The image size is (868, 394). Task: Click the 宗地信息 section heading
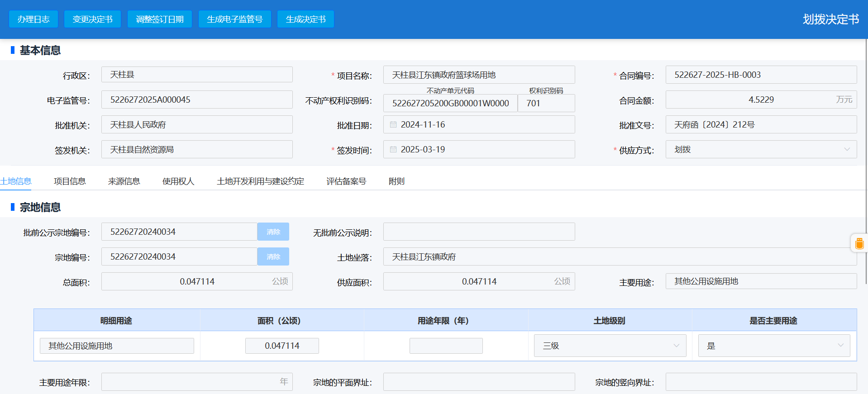(x=40, y=207)
